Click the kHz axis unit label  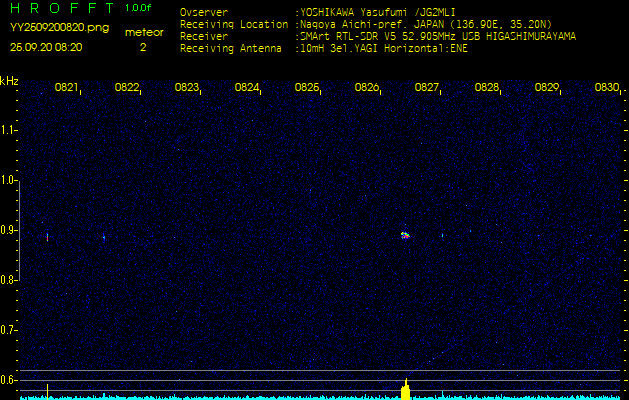[x=9, y=81]
